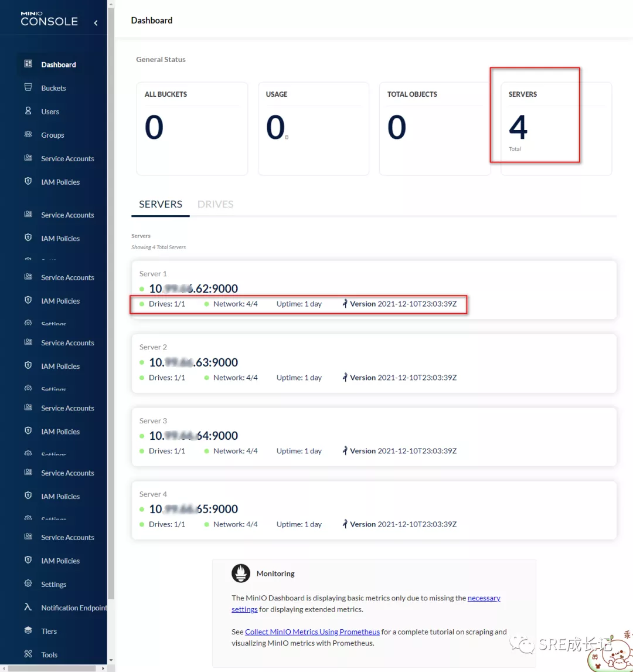The height and width of the screenshot is (672, 633).
Task: Click the sidebar horizontal scrollbar thumb
Action: (52, 668)
